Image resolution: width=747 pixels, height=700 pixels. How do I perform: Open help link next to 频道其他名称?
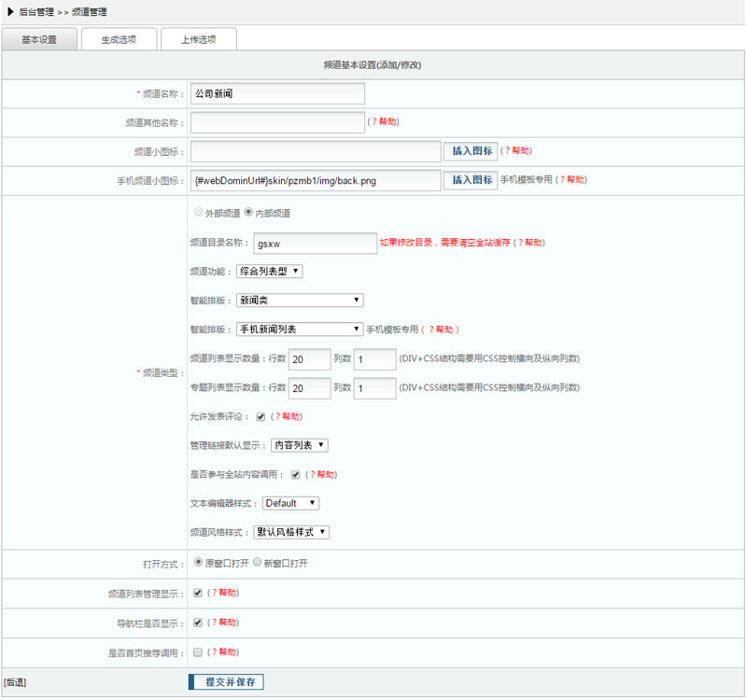(x=384, y=122)
